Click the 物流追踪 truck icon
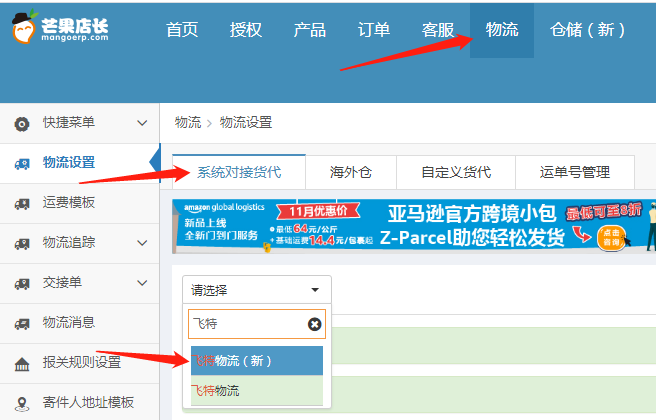The height and width of the screenshot is (420, 656). (x=22, y=243)
